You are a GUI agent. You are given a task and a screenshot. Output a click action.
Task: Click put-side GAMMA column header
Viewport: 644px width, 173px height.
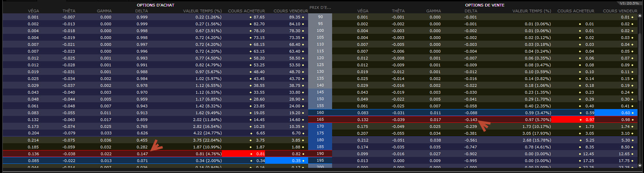coord(433,11)
